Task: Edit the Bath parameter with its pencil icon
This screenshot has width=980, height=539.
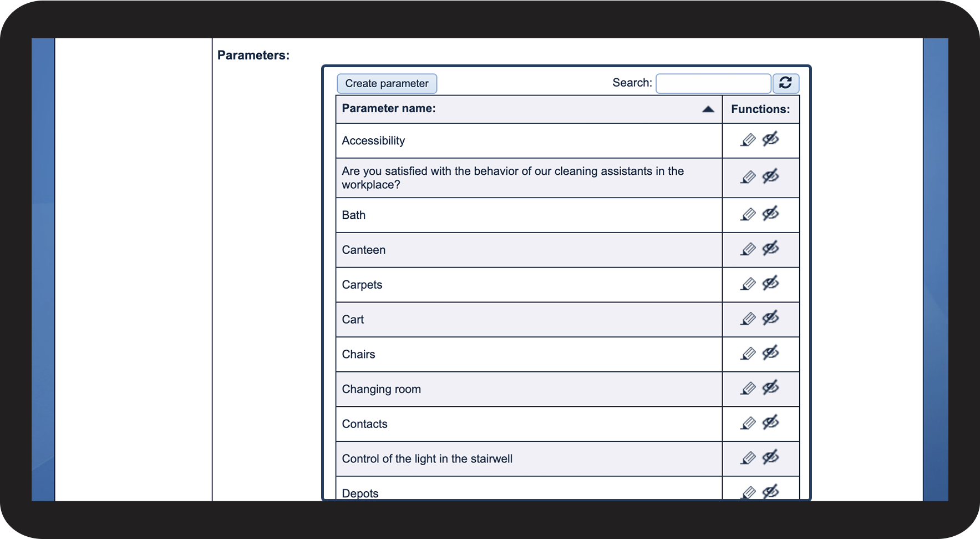Action: 748,215
